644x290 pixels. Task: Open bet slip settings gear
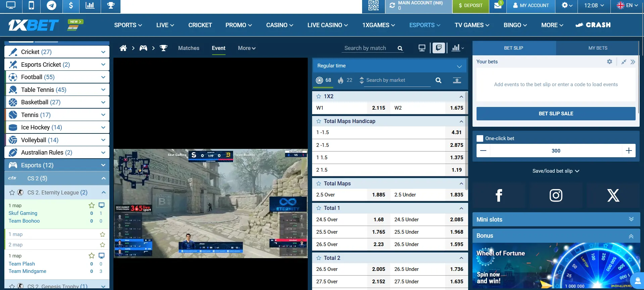609,62
